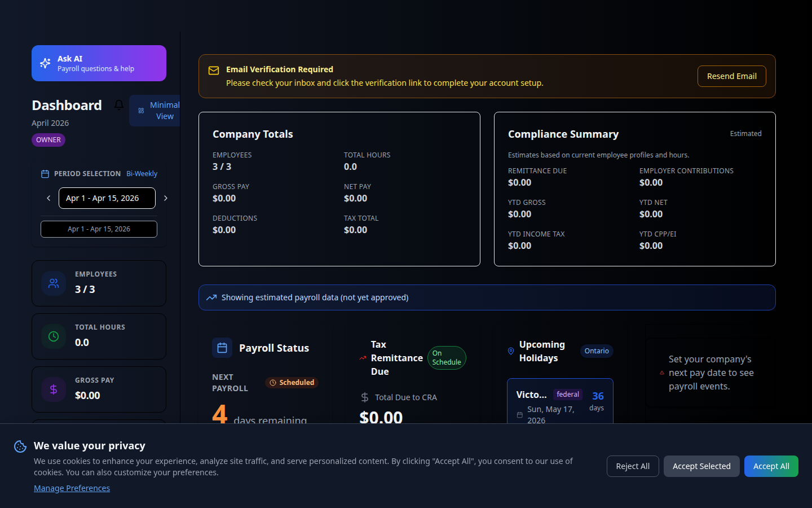
Task: Click the warning icon in pay date notice
Action: click(x=662, y=373)
